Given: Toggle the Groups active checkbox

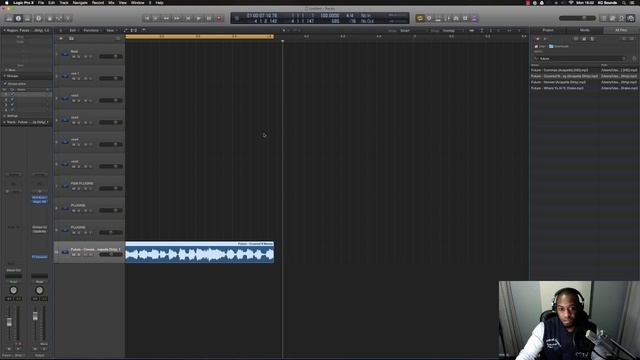Looking at the screenshot, I should 5,84.
